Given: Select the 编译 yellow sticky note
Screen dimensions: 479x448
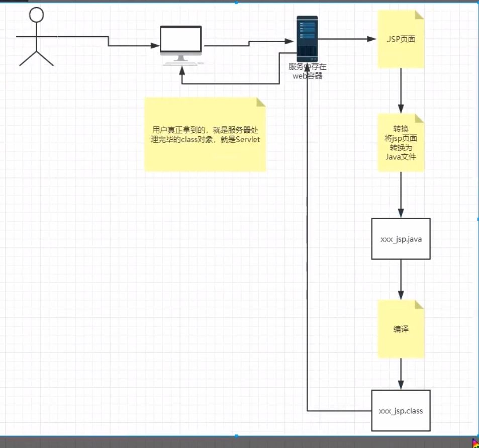Looking at the screenshot, I should click(401, 329).
